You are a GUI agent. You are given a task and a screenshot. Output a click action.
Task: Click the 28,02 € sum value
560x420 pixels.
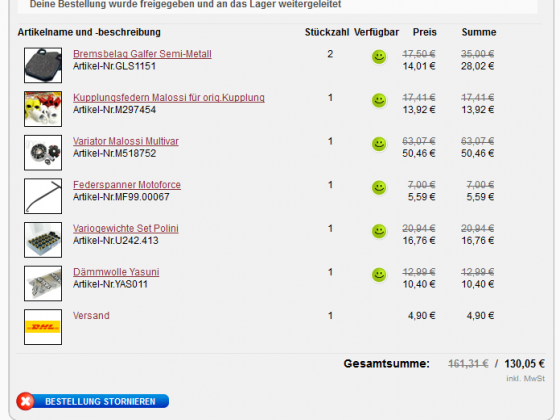478,66
